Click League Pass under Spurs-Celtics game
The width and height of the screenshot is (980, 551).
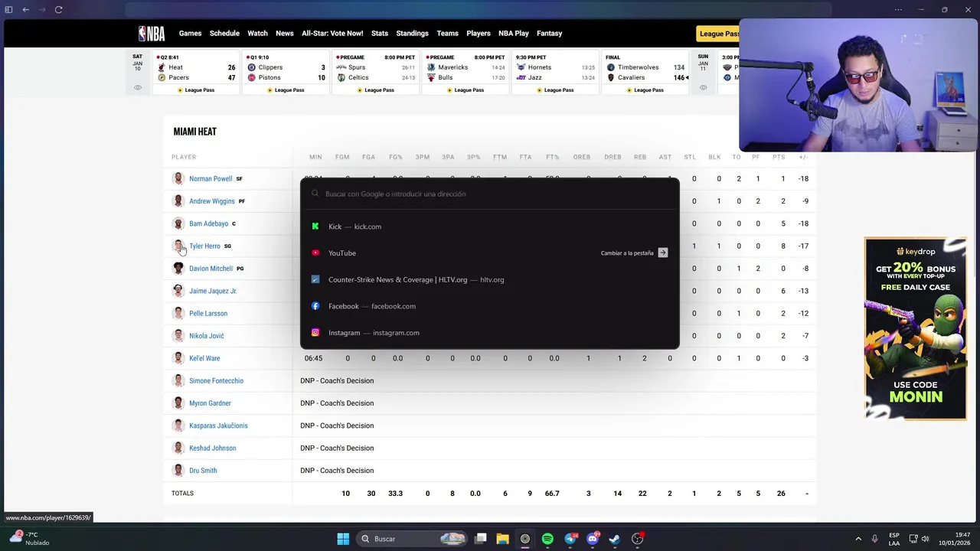click(375, 90)
